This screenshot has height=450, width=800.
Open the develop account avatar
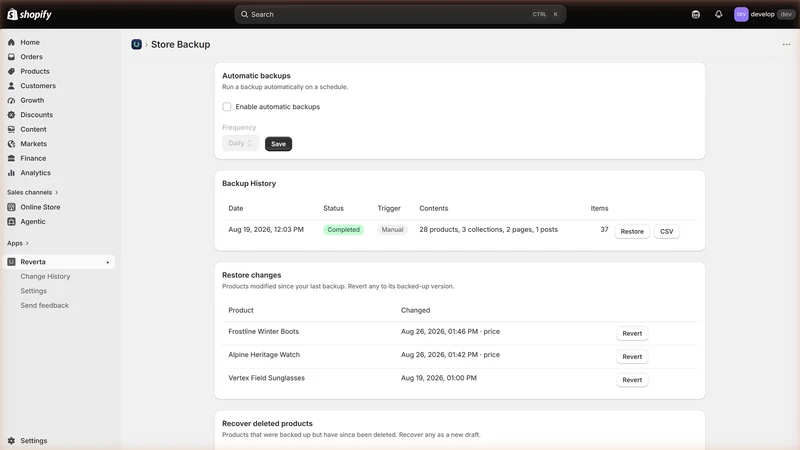(x=741, y=14)
